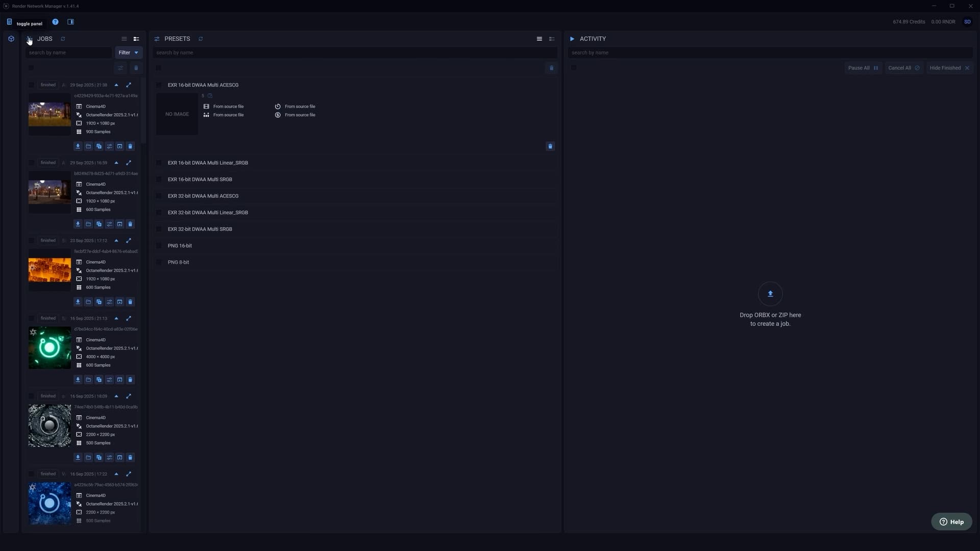Delete the EXR 16-bit DWAA Multi ACESCG preset

[550, 146]
